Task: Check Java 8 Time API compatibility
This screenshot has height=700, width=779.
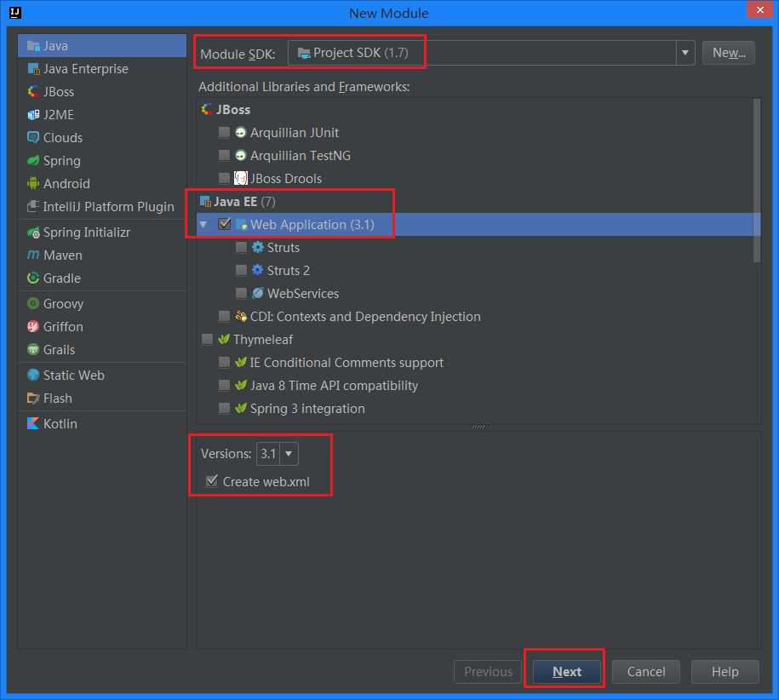Action: 224,386
